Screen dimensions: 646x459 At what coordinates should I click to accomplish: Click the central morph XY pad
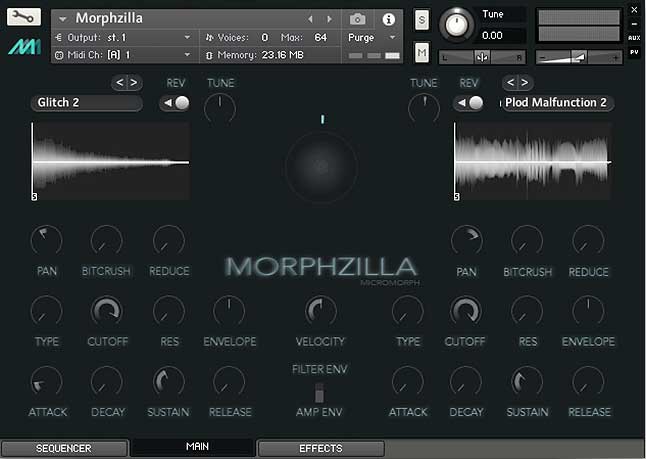pyautogui.click(x=321, y=167)
